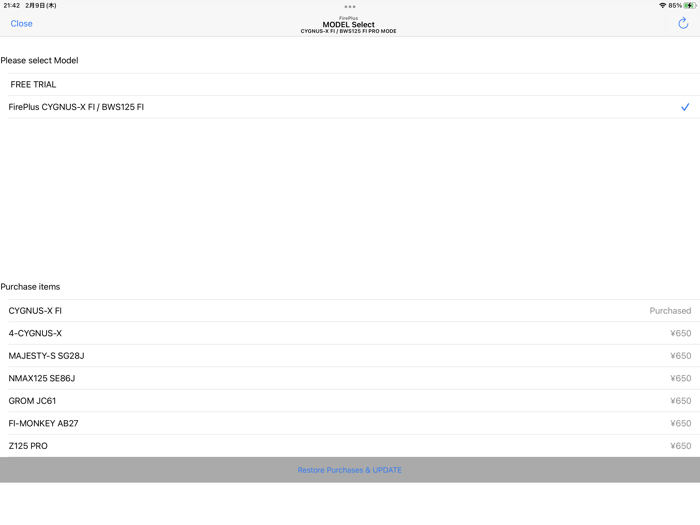Buy the Z125 PRO item

(350, 446)
